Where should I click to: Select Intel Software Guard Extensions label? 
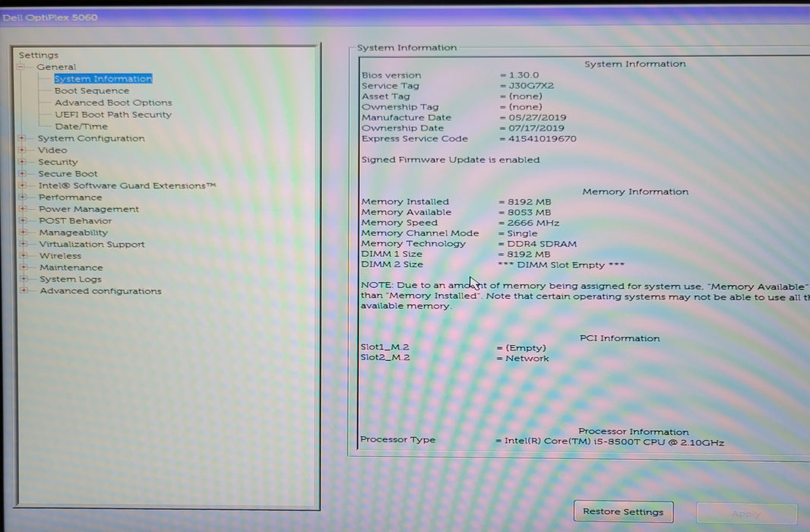pyautogui.click(x=127, y=185)
